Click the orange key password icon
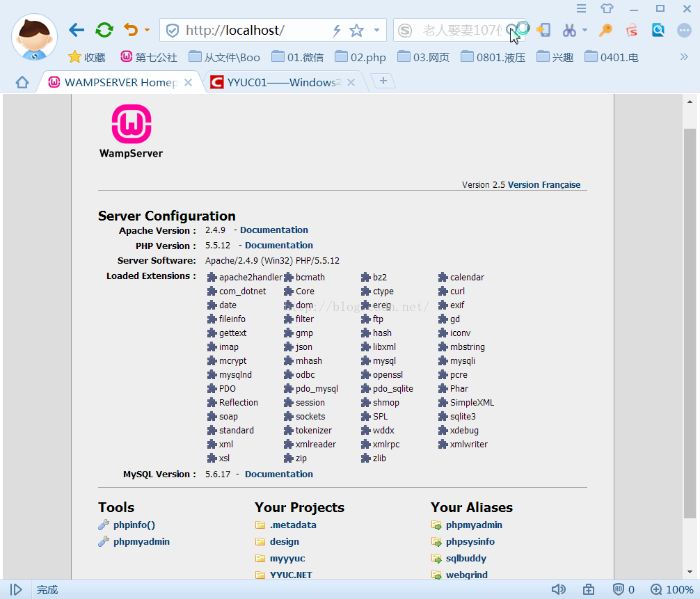This screenshot has width=700, height=599. point(605,31)
